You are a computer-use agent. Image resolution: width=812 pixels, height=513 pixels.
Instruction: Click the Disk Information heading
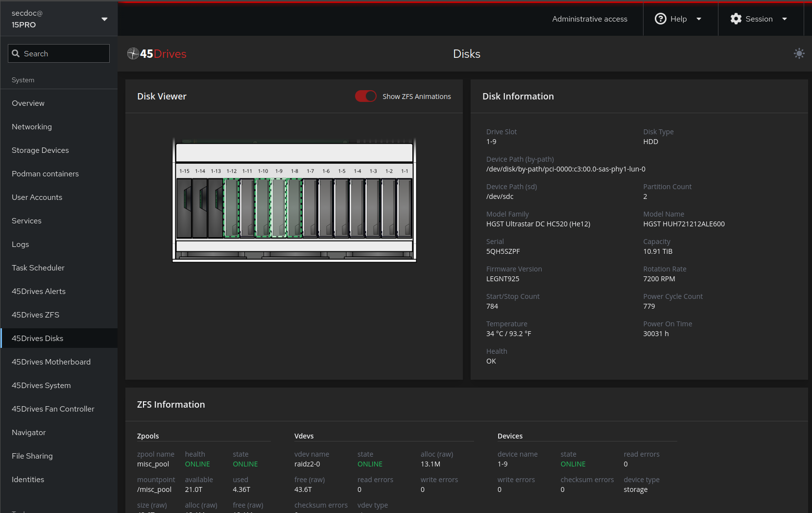[x=518, y=97]
